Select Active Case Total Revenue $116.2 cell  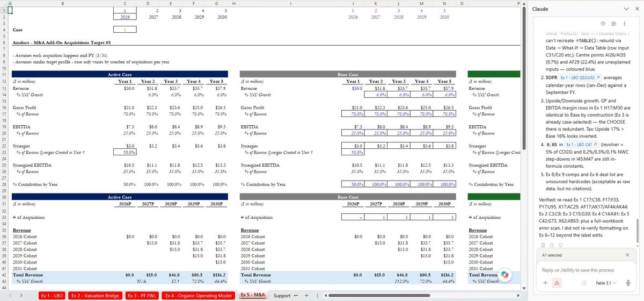(x=216, y=275)
